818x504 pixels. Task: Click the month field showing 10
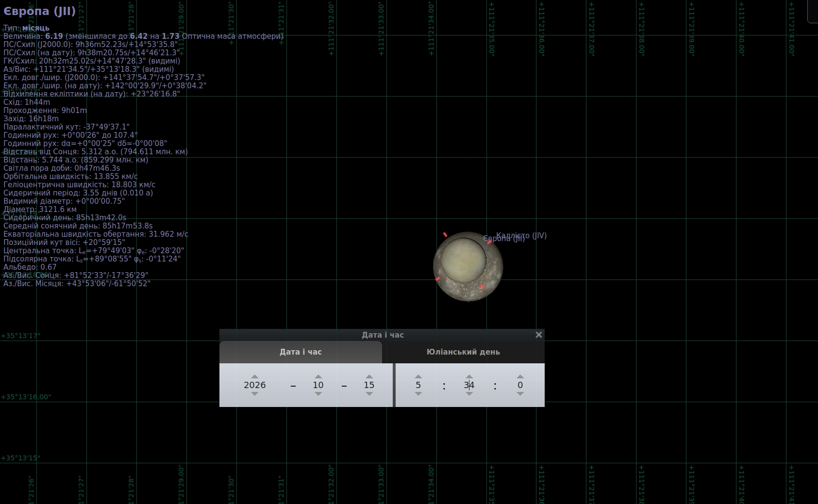[318, 385]
